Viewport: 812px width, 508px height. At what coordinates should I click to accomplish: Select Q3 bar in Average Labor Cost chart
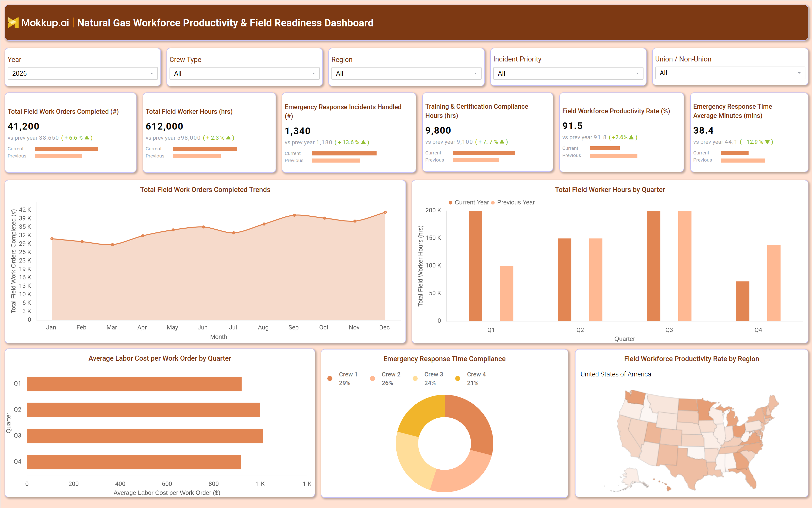pyautogui.click(x=145, y=436)
